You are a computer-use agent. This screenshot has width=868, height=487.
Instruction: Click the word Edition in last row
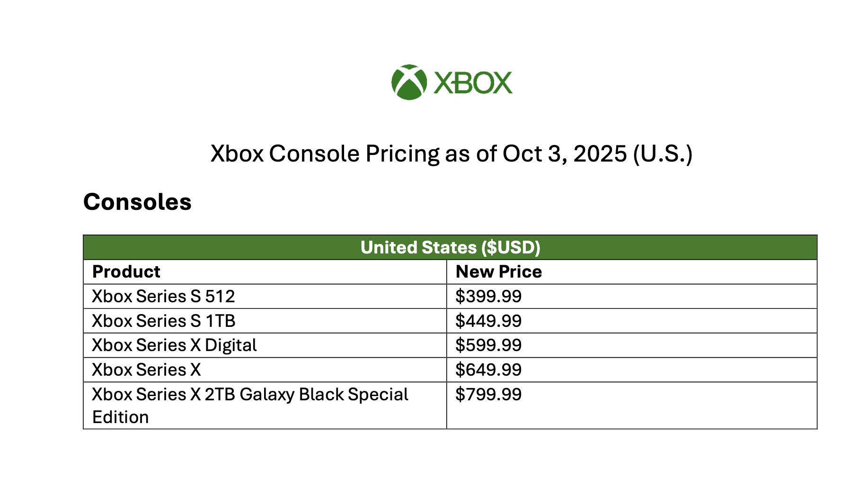click(121, 417)
